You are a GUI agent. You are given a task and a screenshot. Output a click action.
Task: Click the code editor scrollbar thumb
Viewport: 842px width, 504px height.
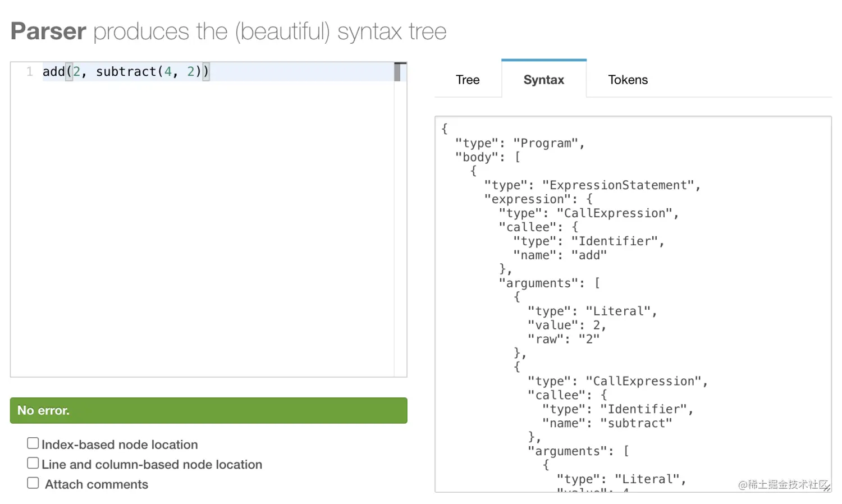pyautogui.click(x=397, y=72)
